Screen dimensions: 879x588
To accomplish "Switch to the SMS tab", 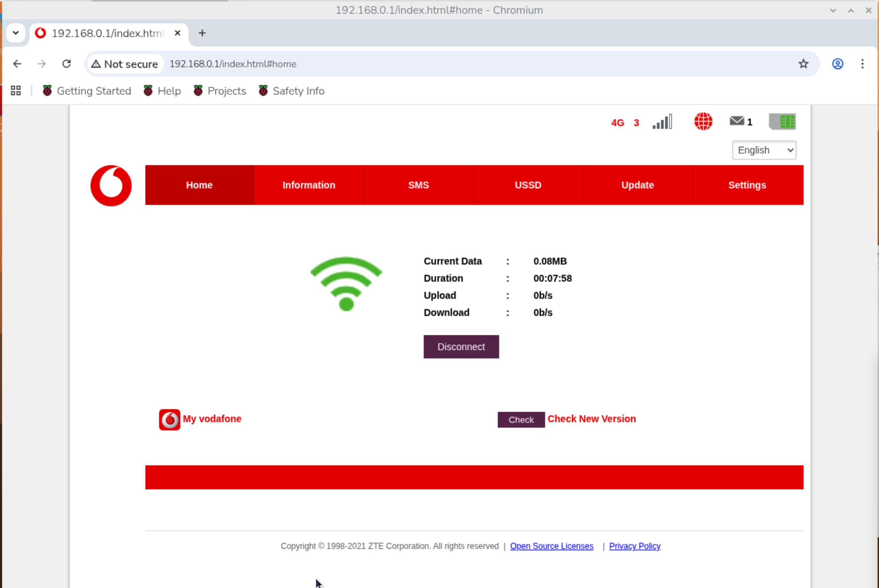I will coord(418,185).
